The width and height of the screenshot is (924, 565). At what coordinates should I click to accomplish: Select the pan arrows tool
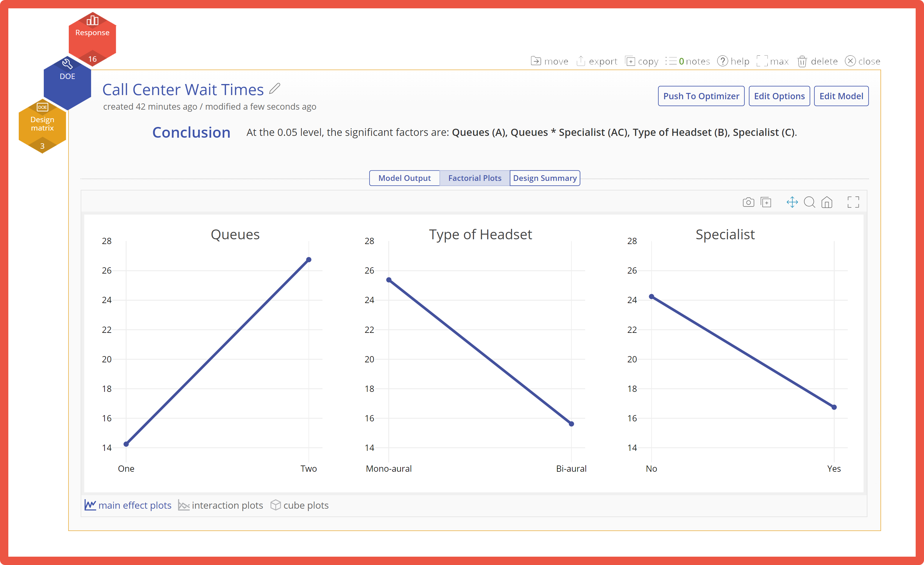pyautogui.click(x=792, y=203)
